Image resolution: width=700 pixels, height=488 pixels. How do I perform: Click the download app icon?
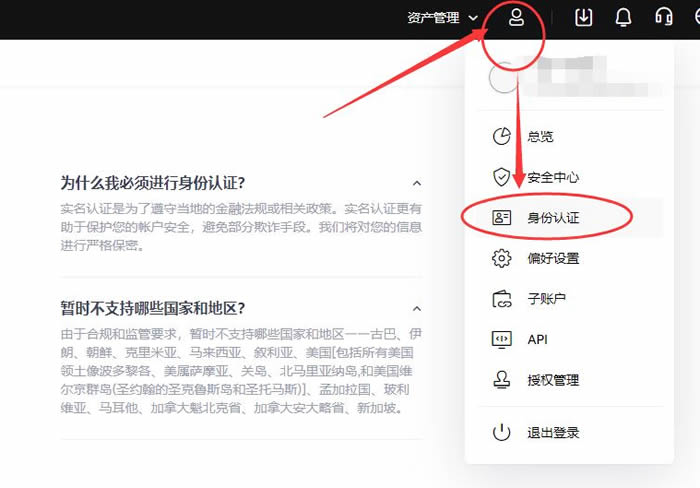pyautogui.click(x=584, y=18)
